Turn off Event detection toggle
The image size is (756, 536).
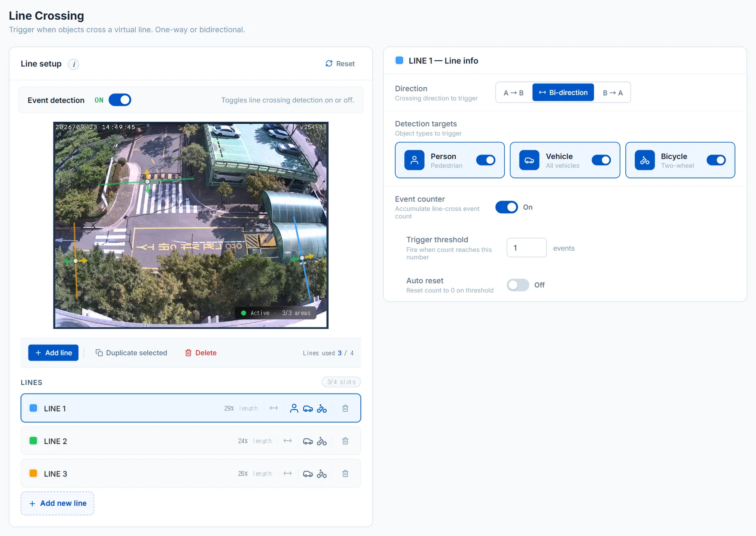point(120,100)
